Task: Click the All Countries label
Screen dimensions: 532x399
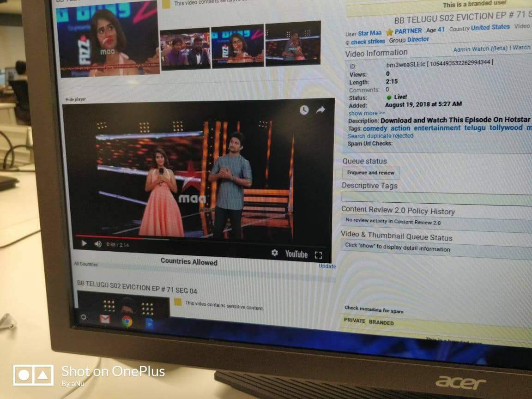Action: click(86, 264)
